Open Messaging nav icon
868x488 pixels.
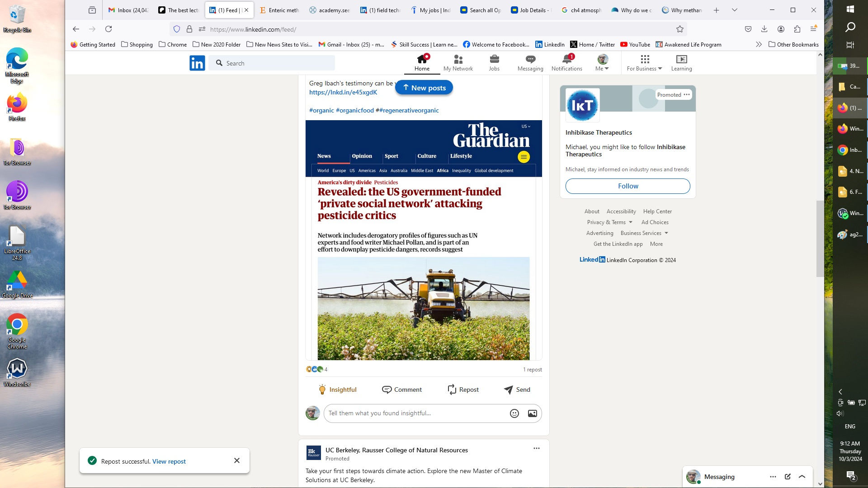tap(530, 63)
